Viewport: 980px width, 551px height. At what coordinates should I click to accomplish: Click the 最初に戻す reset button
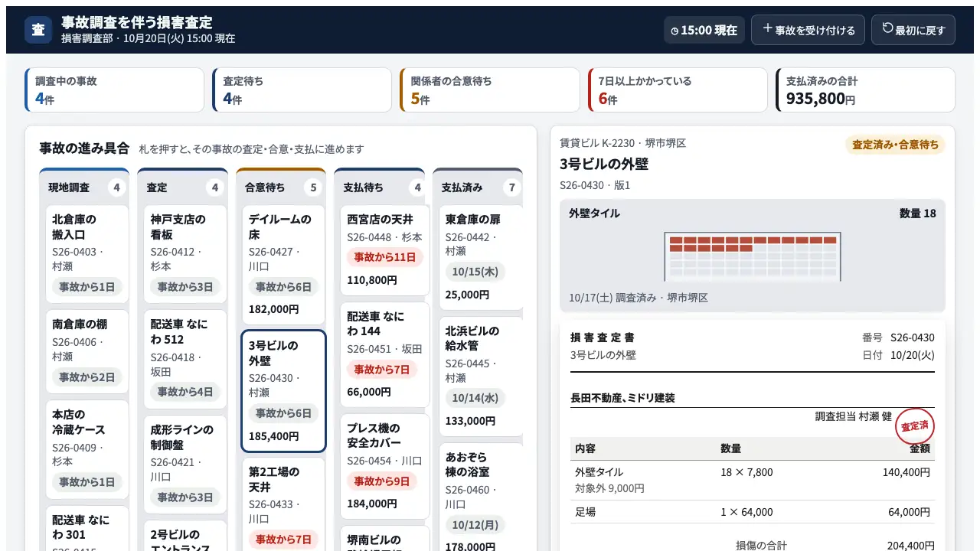click(913, 30)
